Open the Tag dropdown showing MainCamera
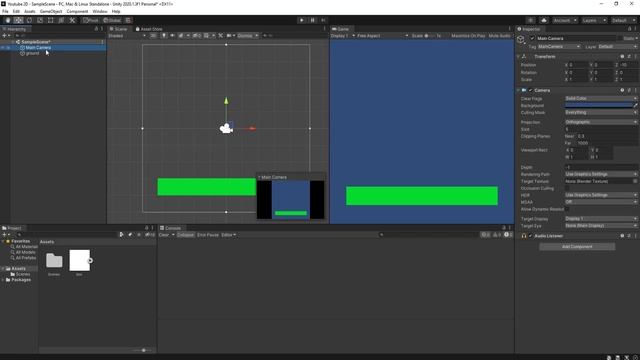This screenshot has height=360, width=640. pos(559,47)
